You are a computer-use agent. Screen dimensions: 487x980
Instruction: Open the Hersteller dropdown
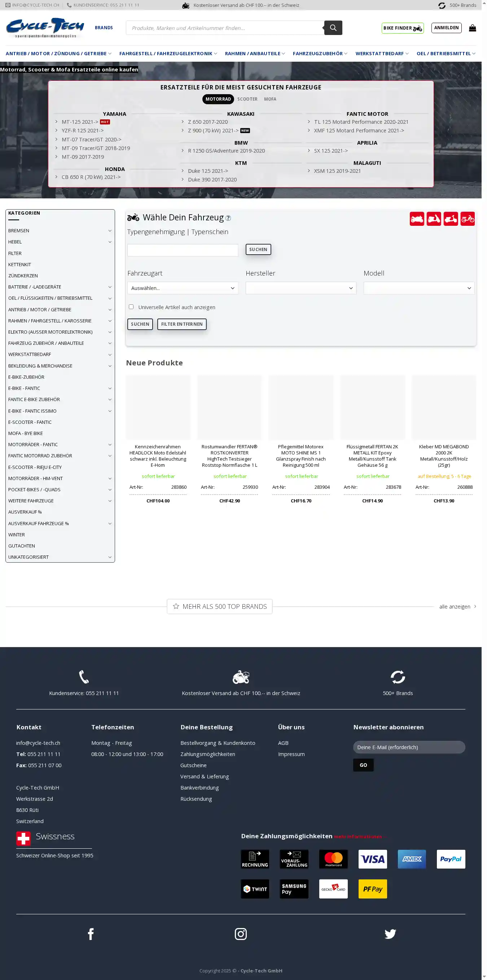pyautogui.click(x=300, y=288)
